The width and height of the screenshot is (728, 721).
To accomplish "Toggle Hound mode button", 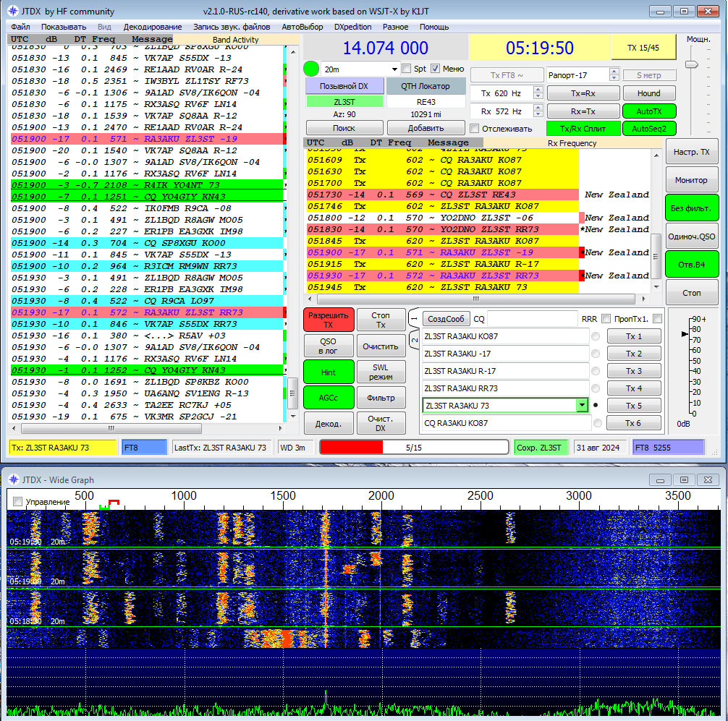I will click(648, 93).
